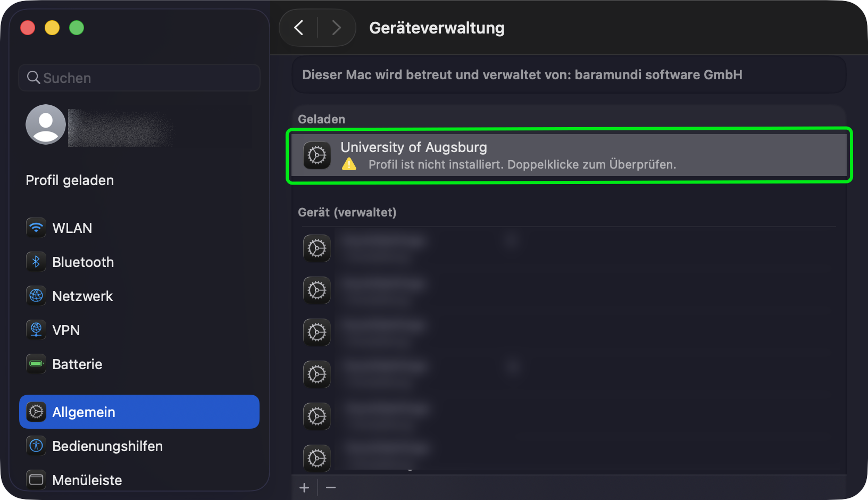Click the yellow warning triangle icon
Image resolution: width=868 pixels, height=500 pixels.
pyautogui.click(x=349, y=164)
